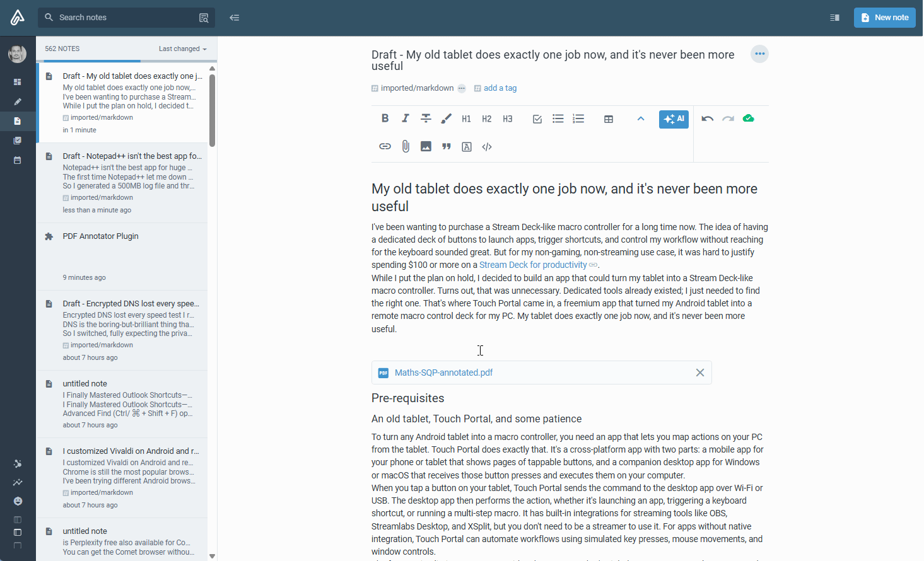924x561 pixels.
Task: Select the 'Draft - My old tablet' note in list
Action: [x=122, y=103]
